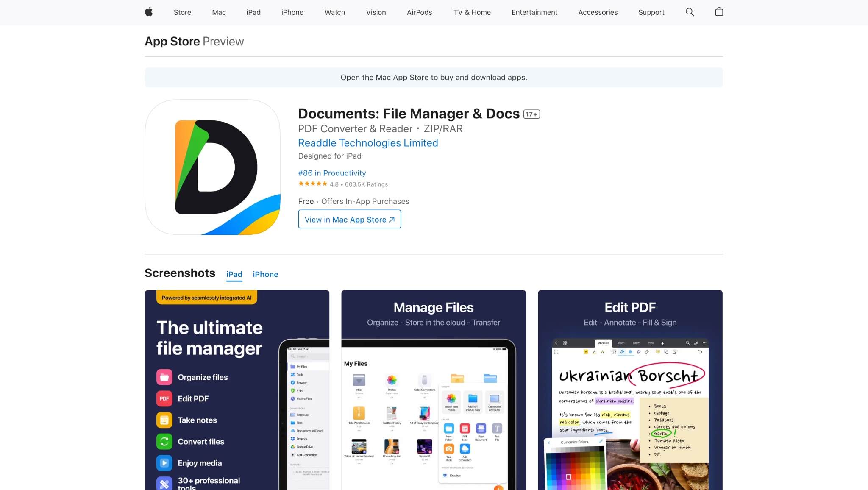
Task: Click the yellow Take notes icon
Action: [x=164, y=420]
